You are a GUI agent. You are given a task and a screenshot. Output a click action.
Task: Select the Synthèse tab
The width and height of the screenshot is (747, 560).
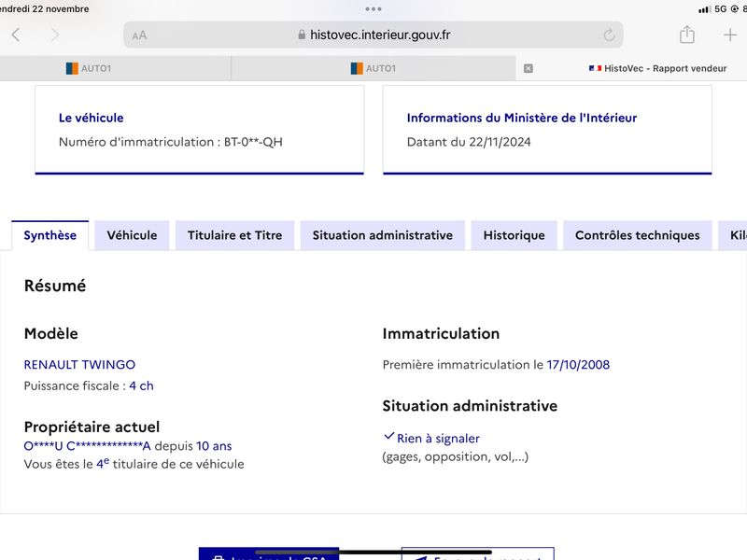coord(50,235)
